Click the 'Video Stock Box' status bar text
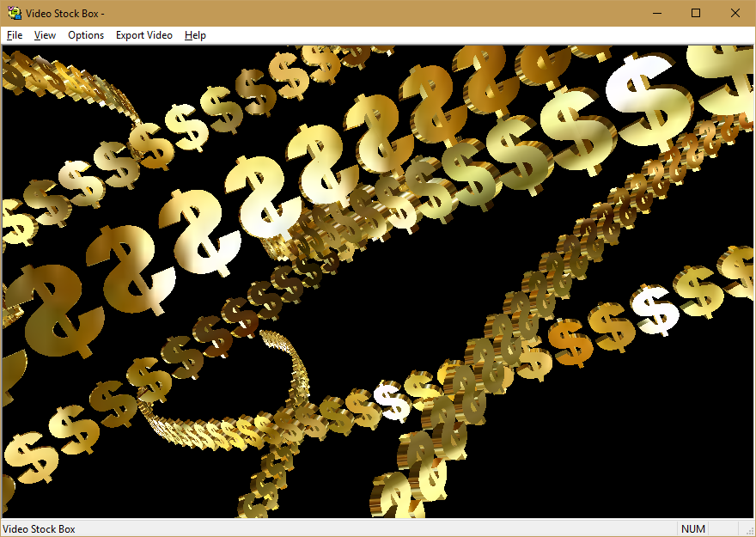 [x=39, y=529]
